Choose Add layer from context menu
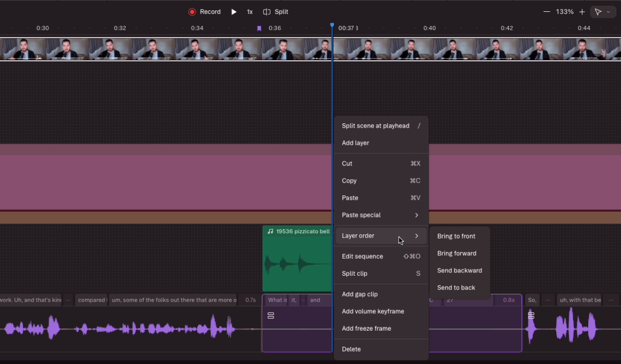The image size is (621, 364). (x=381, y=143)
